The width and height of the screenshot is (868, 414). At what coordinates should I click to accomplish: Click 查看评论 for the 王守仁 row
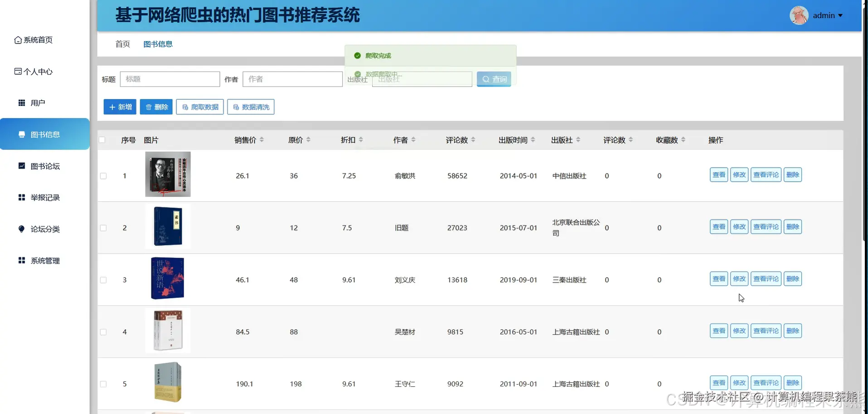pos(766,383)
